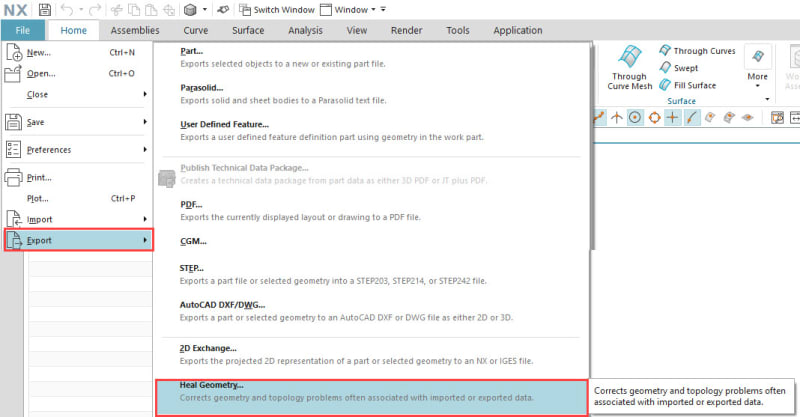This screenshot has width=800, height=417.
Task: Expand the Surface group options arrow
Action: [x=767, y=99]
